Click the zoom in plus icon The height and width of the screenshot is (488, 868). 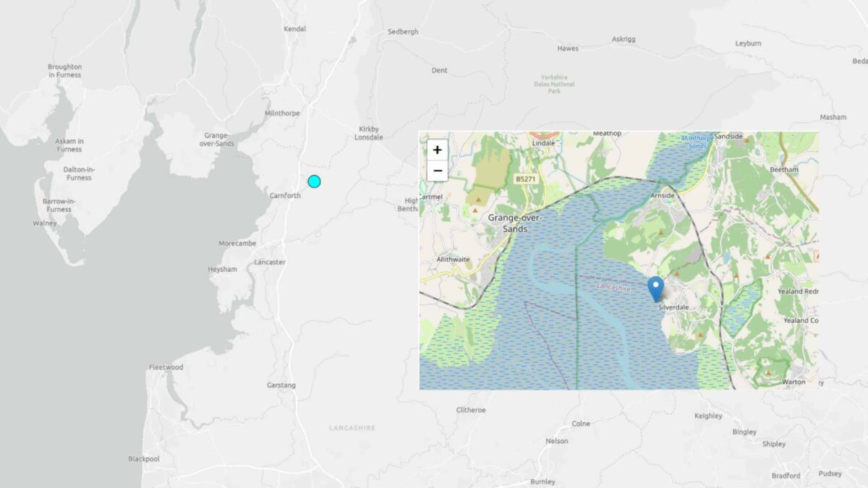(438, 149)
